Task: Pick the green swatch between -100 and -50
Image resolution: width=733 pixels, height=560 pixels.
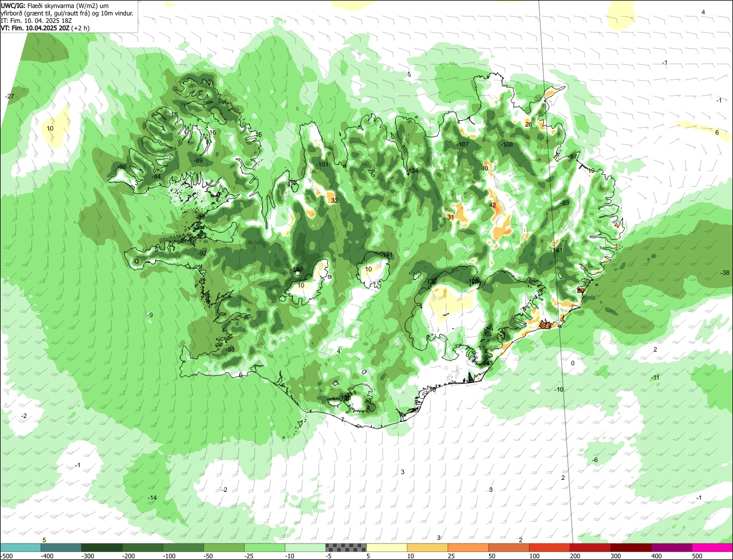Action: 183,547
